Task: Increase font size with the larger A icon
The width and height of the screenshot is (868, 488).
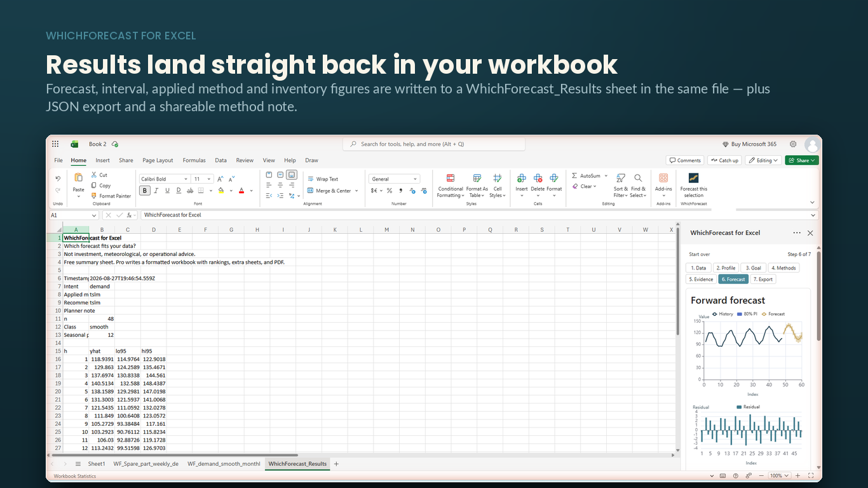Action: (220, 179)
